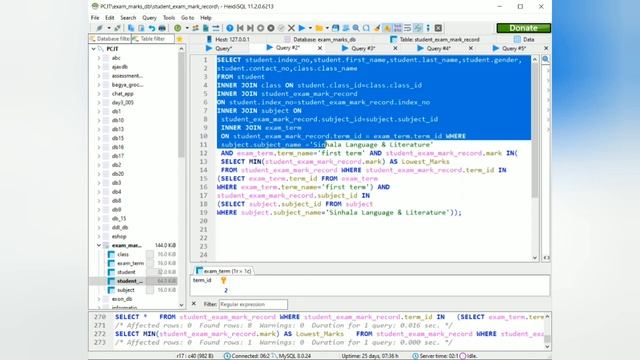Switch to the Query #3 tab
This screenshot has width=640, height=360.
pos(363,48)
